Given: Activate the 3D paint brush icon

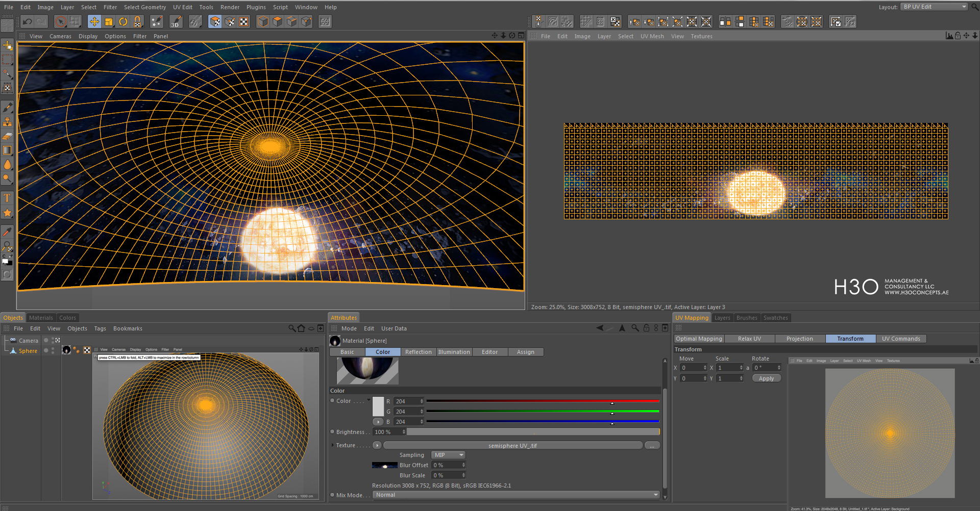Looking at the screenshot, I should click(x=176, y=21).
